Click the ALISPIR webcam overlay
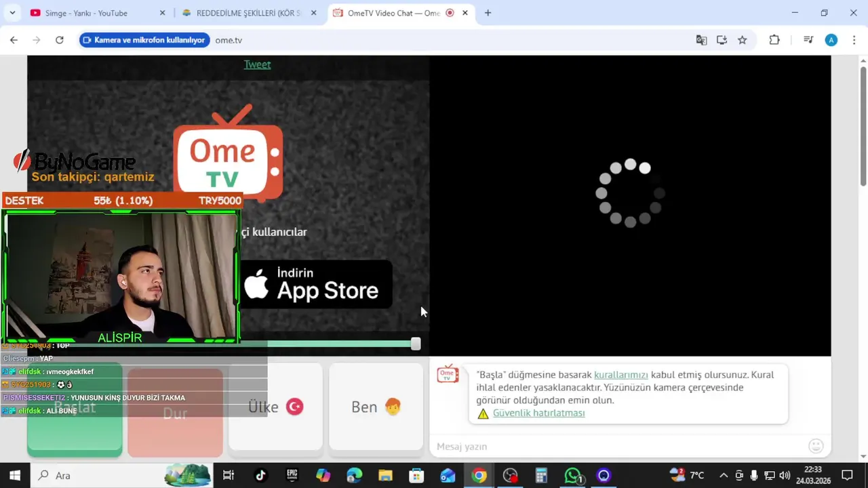This screenshot has height=488, width=868. 121,277
